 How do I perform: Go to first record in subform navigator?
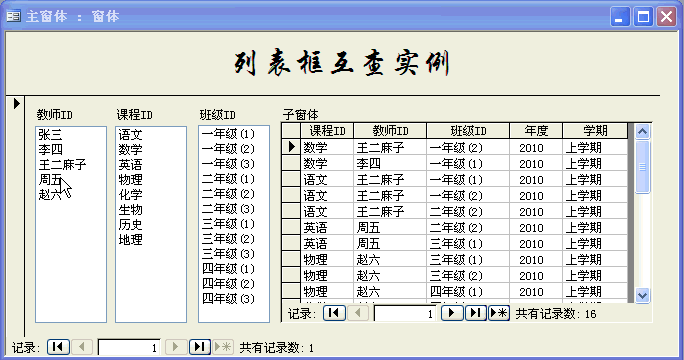click(x=334, y=313)
